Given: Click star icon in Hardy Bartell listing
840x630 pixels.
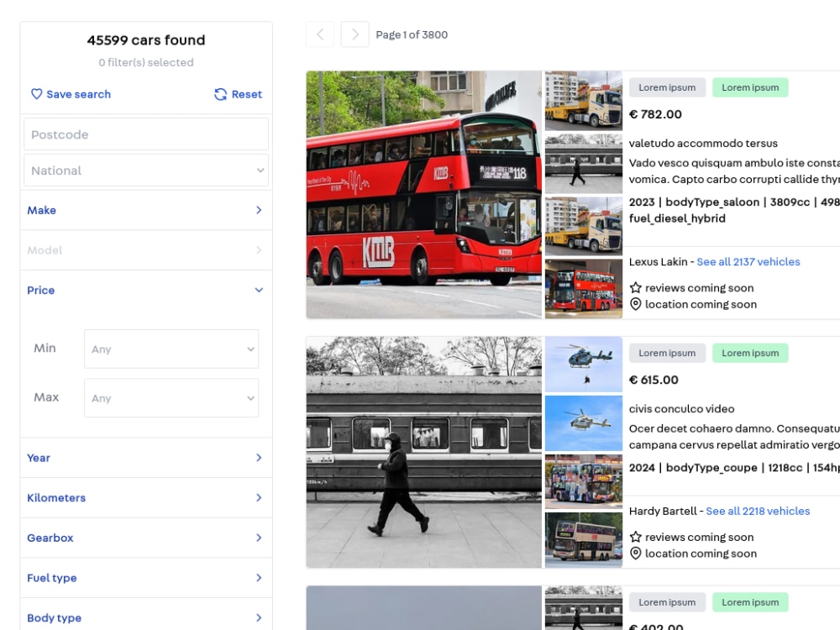Looking at the screenshot, I should [x=635, y=537].
